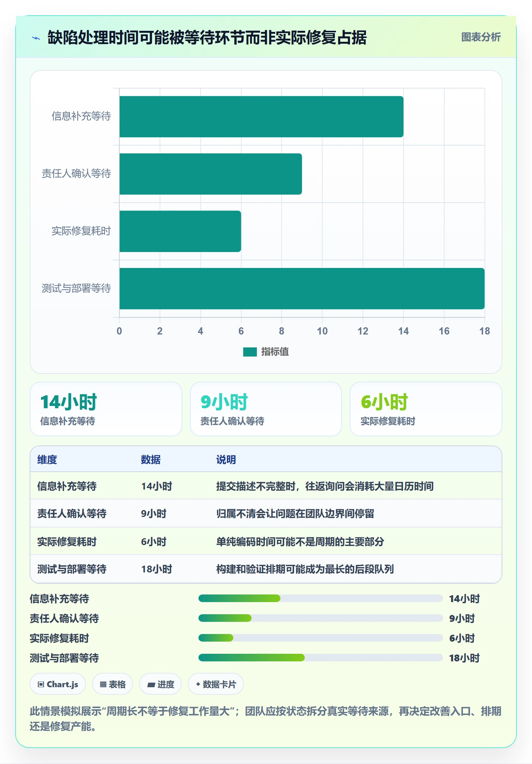This screenshot has width=532, height=764.
Task: Click the description 归属不清会让问题在团队边界间停留
Action: click(295, 514)
